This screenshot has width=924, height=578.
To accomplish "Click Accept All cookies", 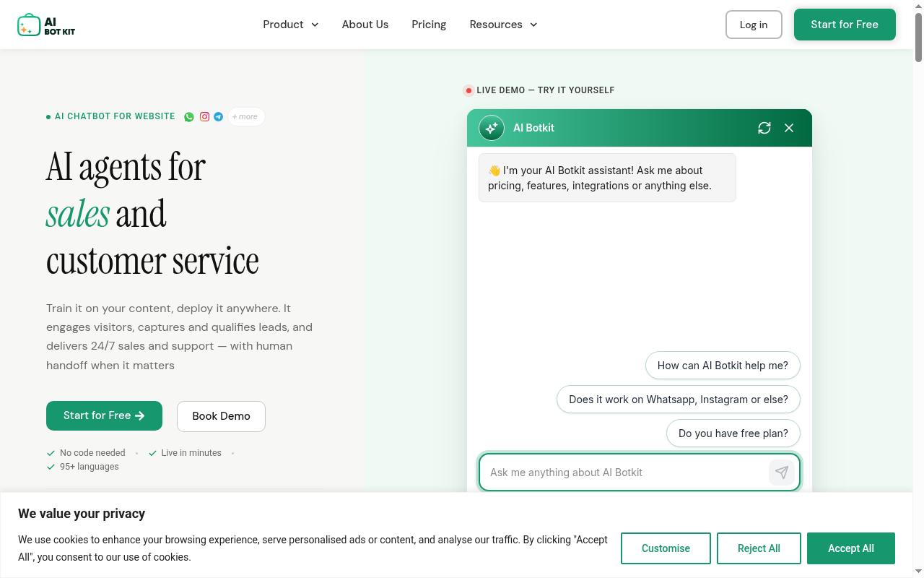I will click(851, 548).
